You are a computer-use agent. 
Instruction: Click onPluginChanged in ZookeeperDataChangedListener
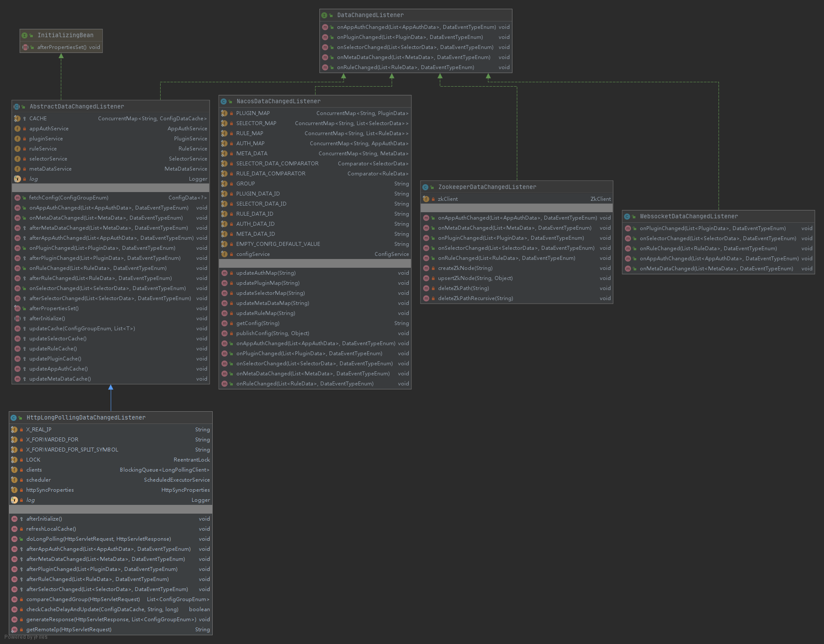(x=517, y=238)
